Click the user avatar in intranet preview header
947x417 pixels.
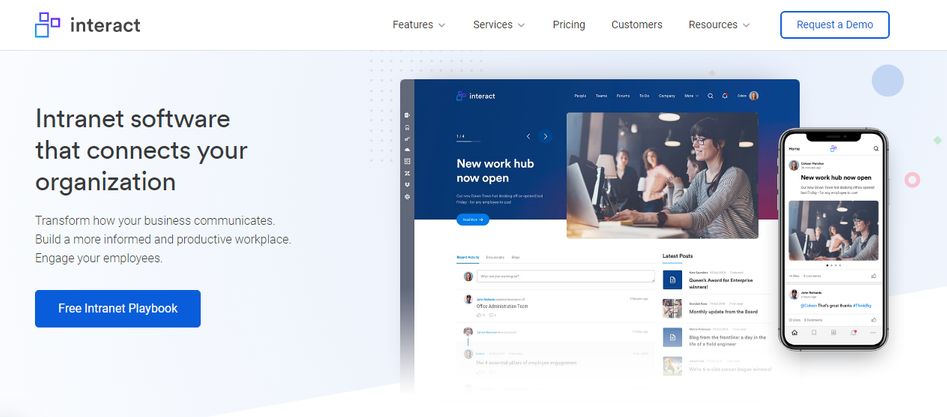pos(754,95)
